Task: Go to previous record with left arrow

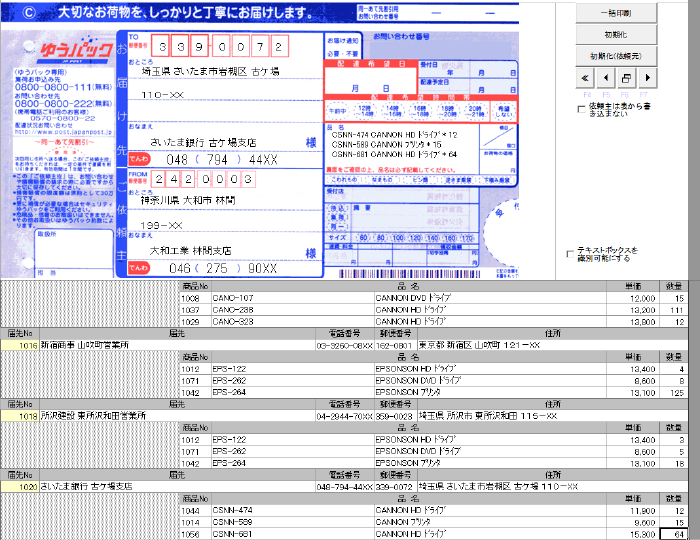Action: click(x=606, y=79)
